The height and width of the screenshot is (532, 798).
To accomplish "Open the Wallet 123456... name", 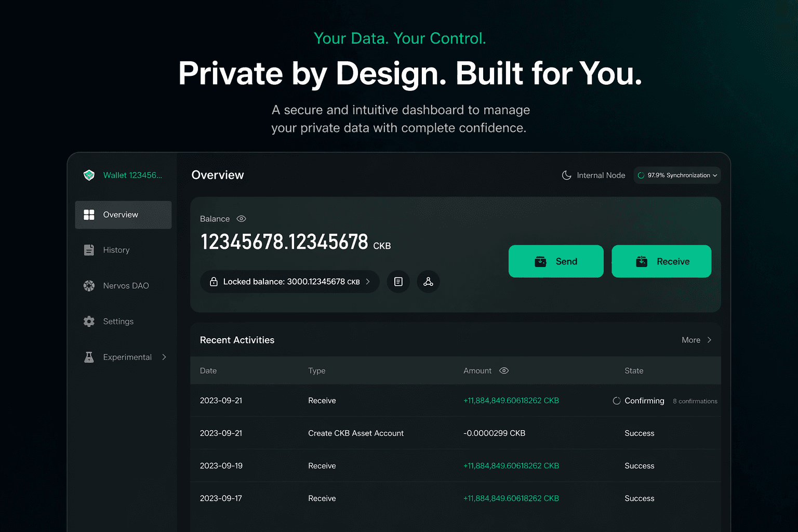I will (x=132, y=175).
